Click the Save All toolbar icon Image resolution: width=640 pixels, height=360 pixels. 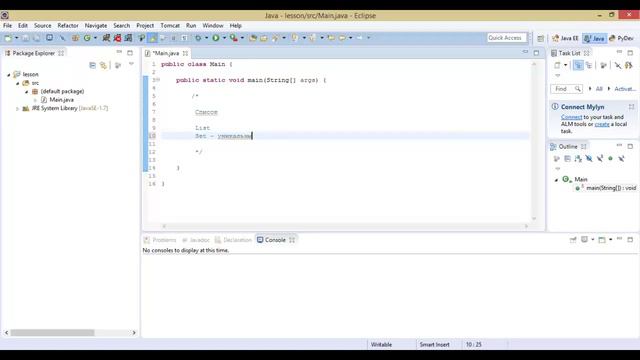pyautogui.click(x=37, y=38)
